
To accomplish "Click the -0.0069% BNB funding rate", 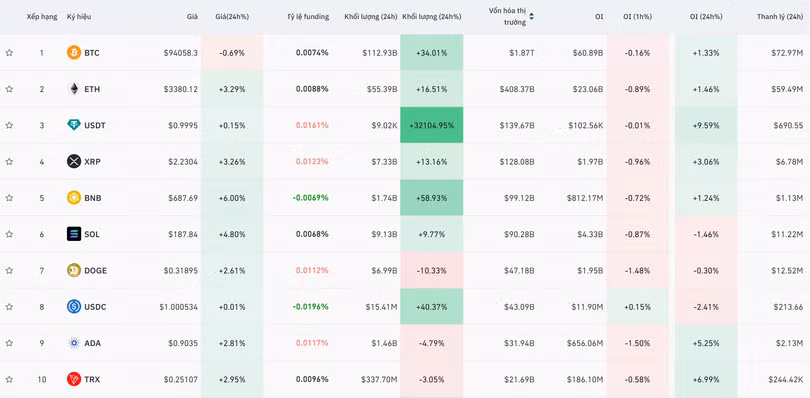I will 310,197.
